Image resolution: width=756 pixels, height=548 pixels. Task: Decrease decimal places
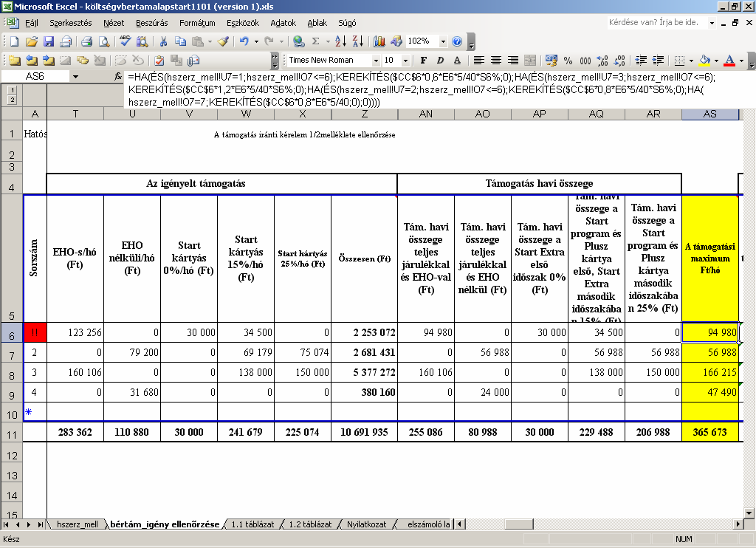click(619, 61)
